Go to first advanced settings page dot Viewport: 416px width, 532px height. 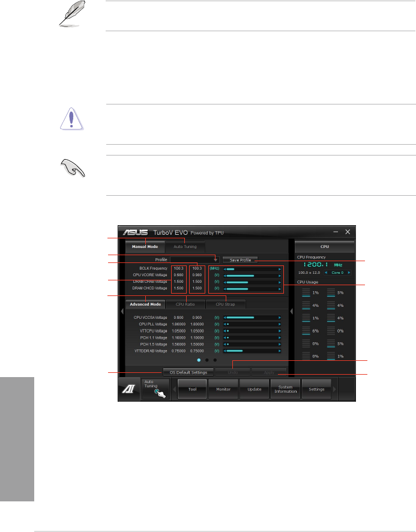point(199,360)
